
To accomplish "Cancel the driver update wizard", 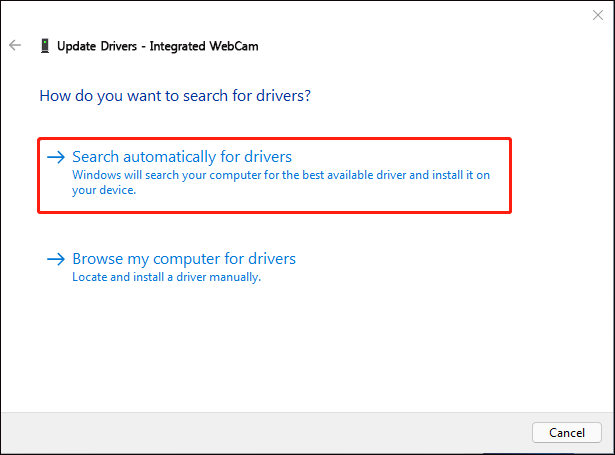I will click(x=567, y=433).
